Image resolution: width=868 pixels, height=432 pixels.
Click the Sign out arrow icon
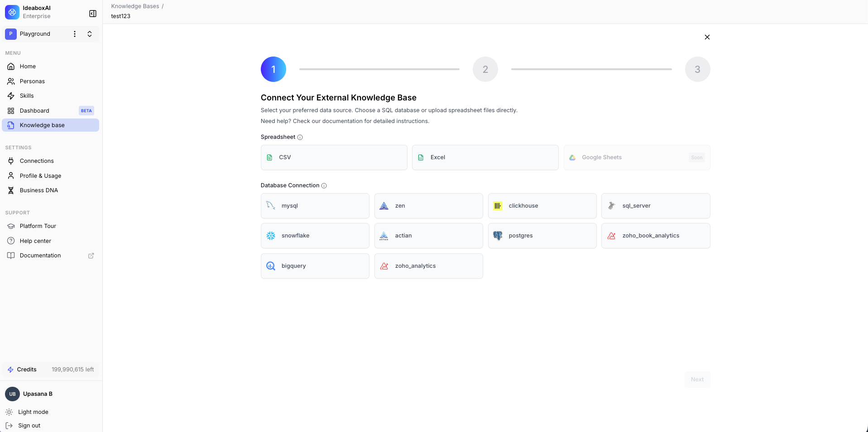tap(9, 426)
